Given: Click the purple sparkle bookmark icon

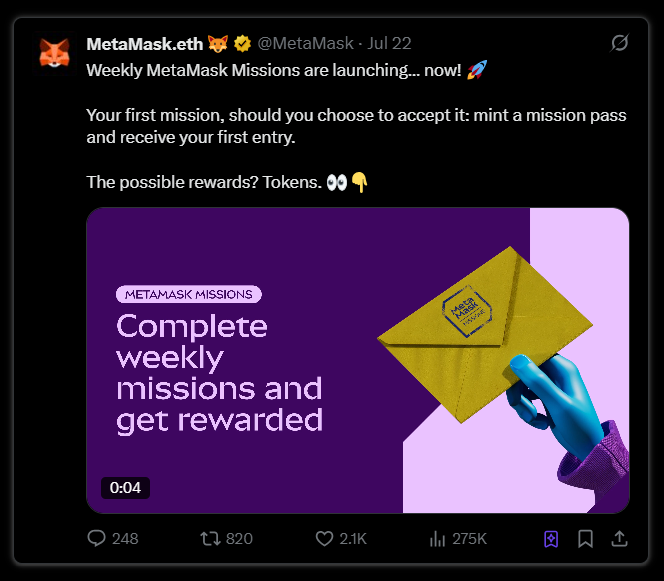Looking at the screenshot, I should (551, 538).
